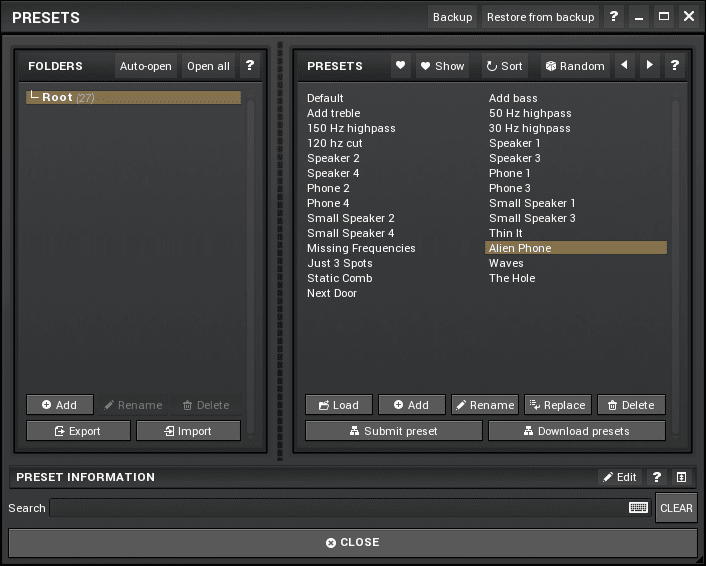
Task: Import presets into folder
Action: pos(188,431)
